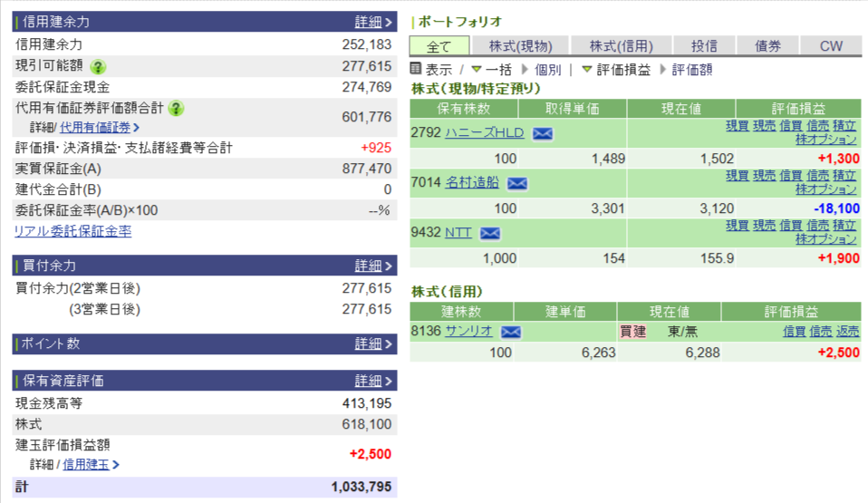Viewport: 868px width, 503px height.
Task: Open サンリオ stock page
Action: 468,331
